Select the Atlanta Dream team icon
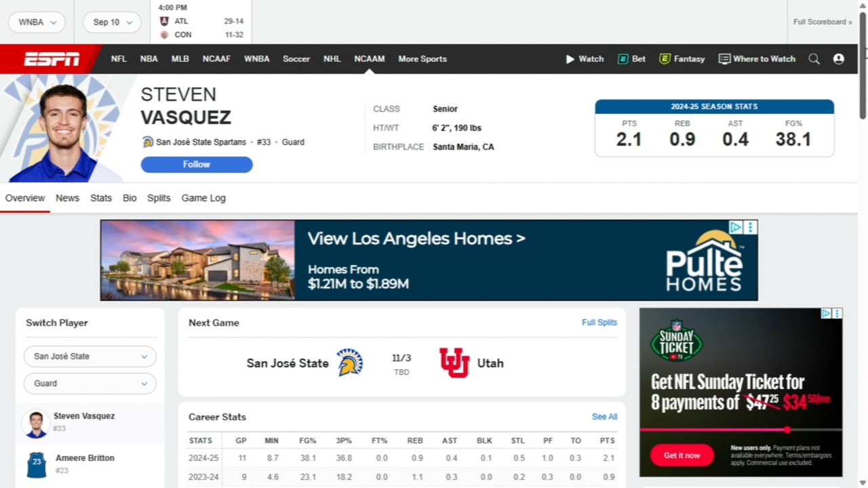The height and width of the screenshot is (488, 868). click(x=163, y=21)
